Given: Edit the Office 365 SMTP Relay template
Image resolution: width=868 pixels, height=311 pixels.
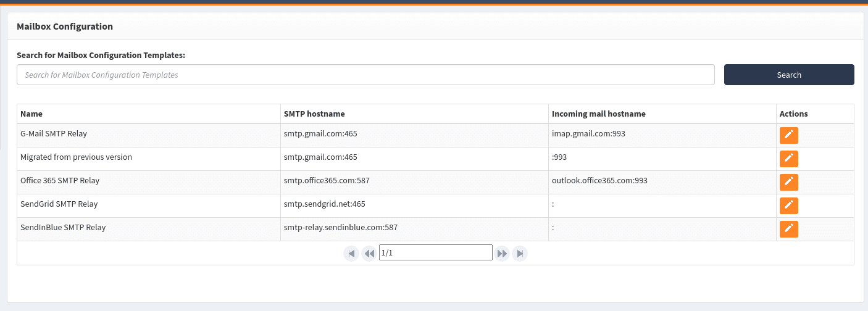Looking at the screenshot, I should (788, 182).
